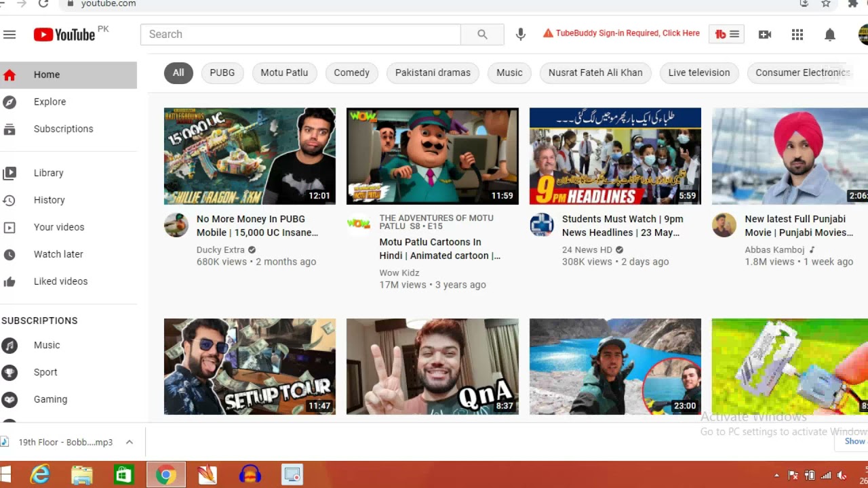This screenshot has width=868, height=488.
Task: Open Ducky Extra channel avatar
Action: coord(176,225)
